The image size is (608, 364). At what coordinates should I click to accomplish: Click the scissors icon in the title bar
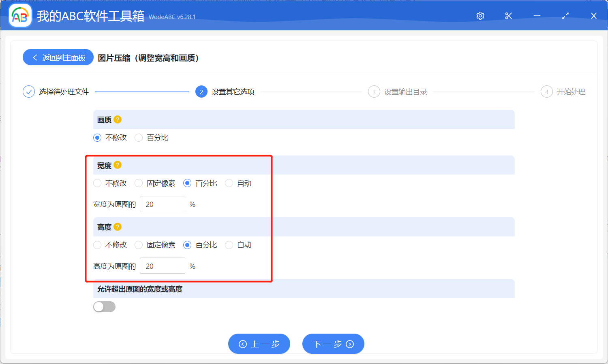508,16
